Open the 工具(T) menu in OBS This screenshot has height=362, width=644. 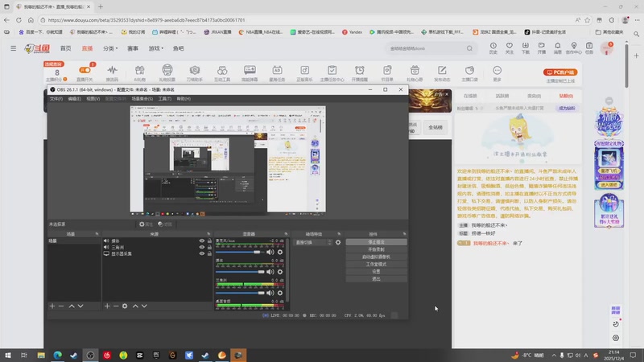165,99
